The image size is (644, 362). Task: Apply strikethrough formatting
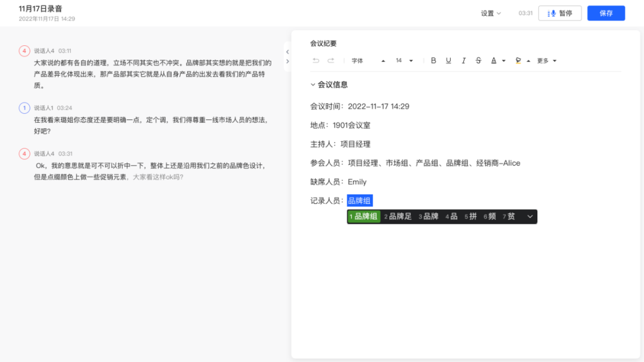coord(478,61)
